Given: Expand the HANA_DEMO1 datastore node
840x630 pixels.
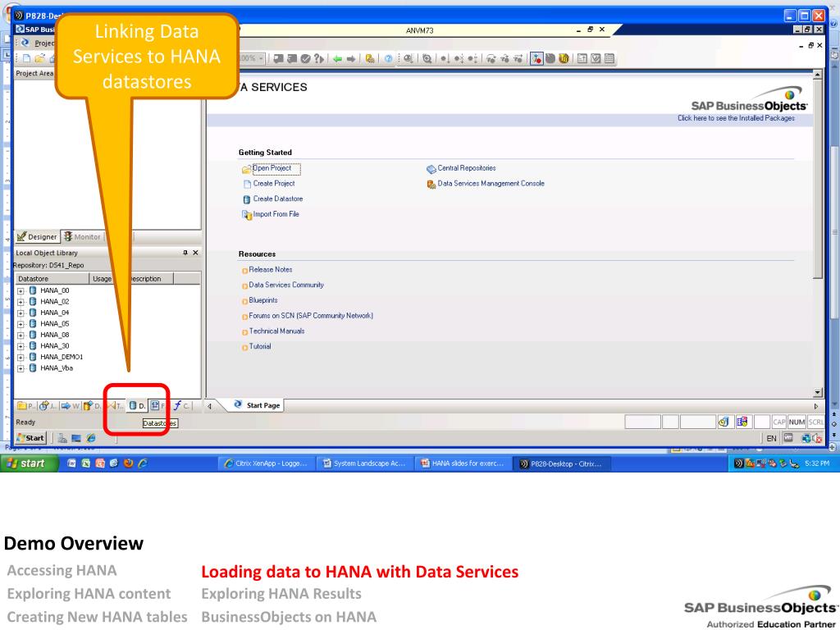Looking at the screenshot, I should 21,358.
